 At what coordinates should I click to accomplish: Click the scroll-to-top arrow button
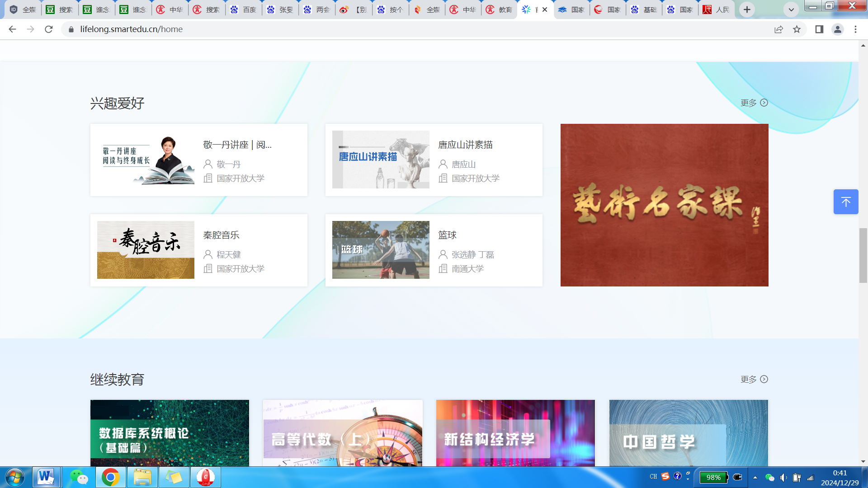(x=845, y=202)
